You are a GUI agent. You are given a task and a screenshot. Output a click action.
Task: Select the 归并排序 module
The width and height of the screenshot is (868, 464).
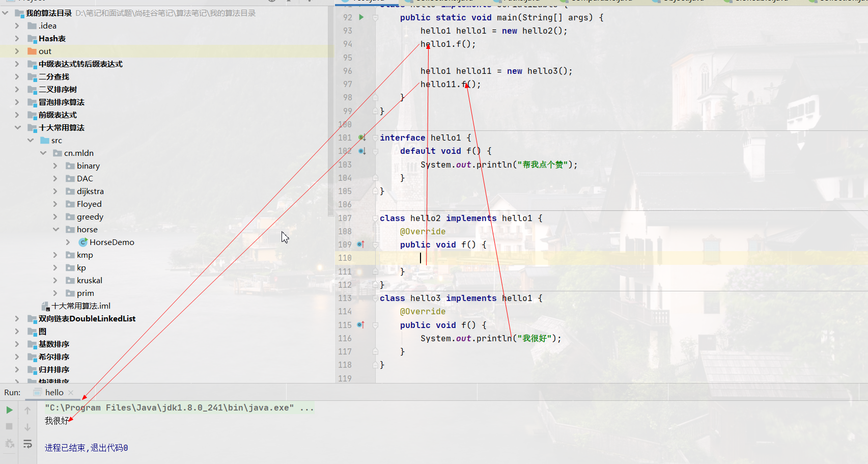[x=54, y=369]
